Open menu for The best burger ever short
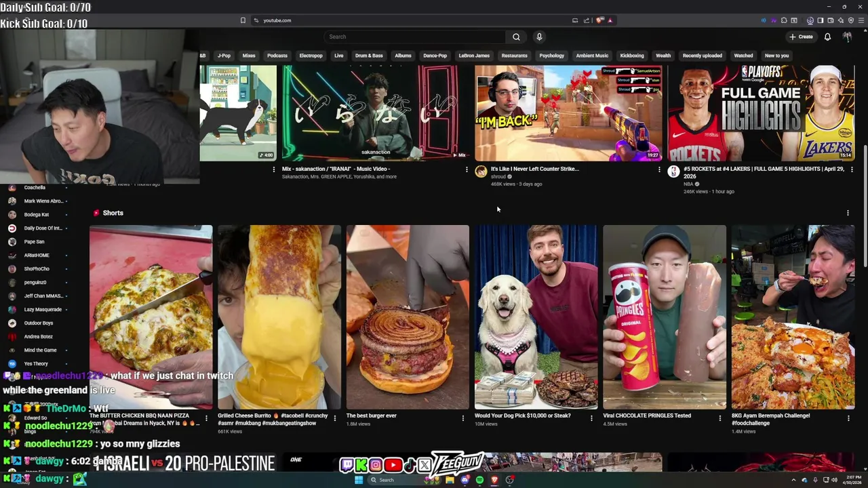The width and height of the screenshot is (868, 488). [x=463, y=418]
